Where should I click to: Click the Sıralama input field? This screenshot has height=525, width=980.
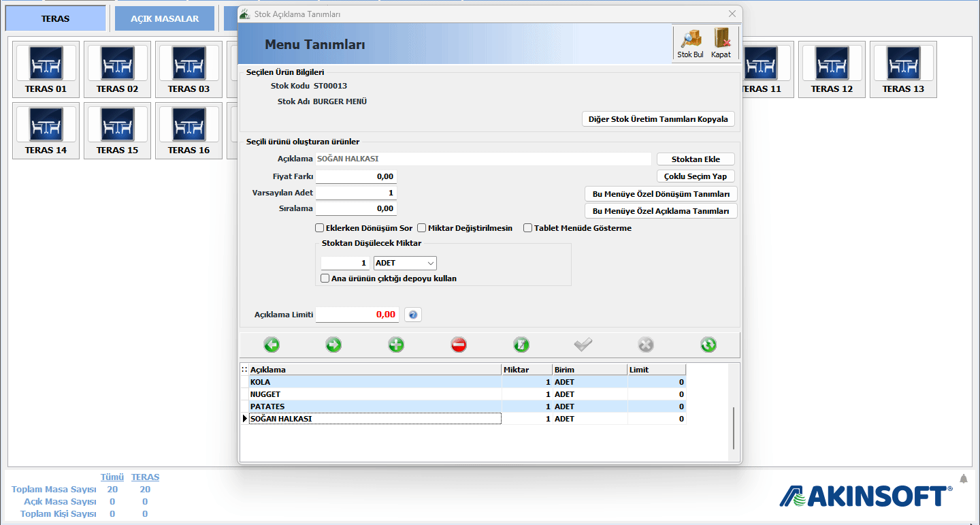click(356, 208)
